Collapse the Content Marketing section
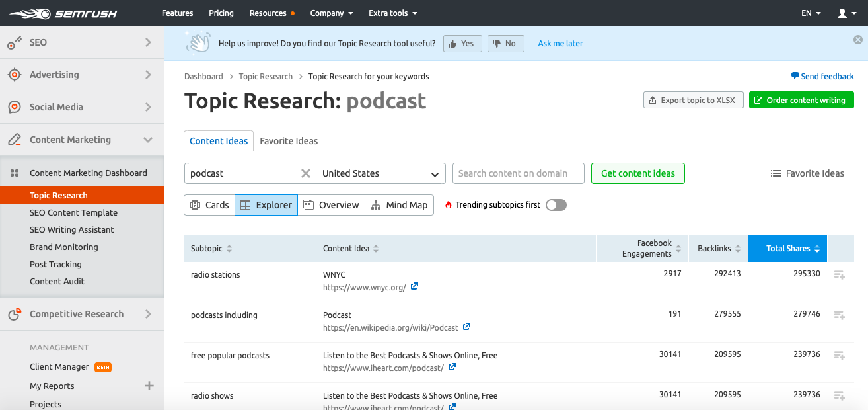 coord(148,140)
